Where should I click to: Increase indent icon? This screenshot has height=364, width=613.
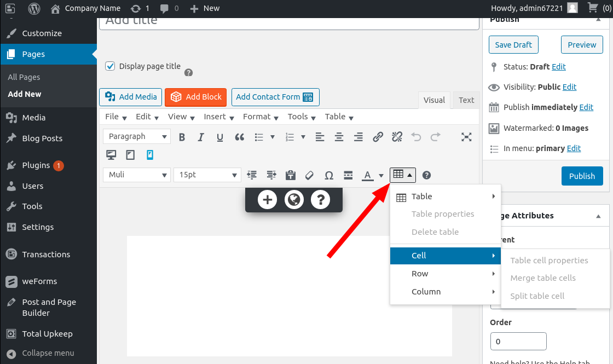(271, 175)
